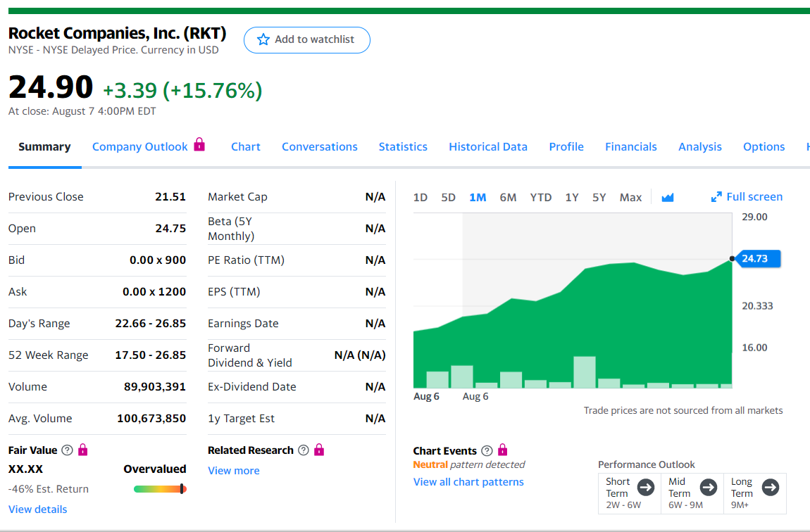Viewport: 810px width, 532px height.
Task: Open the Statistics tab
Action: pyautogui.click(x=403, y=146)
